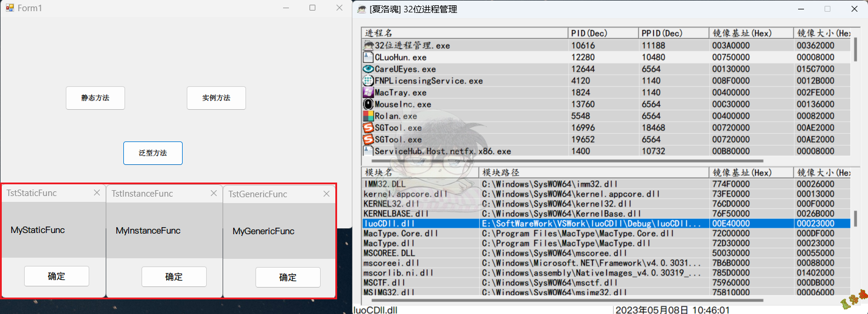Select the MSCOREE.DLL module row

pos(606,253)
